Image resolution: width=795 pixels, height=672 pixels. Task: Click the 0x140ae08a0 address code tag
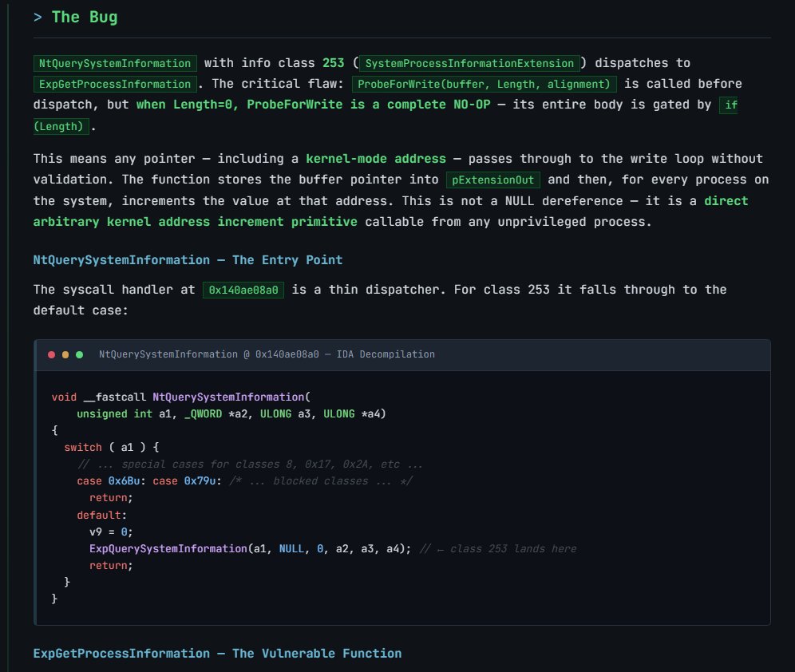[x=243, y=290]
